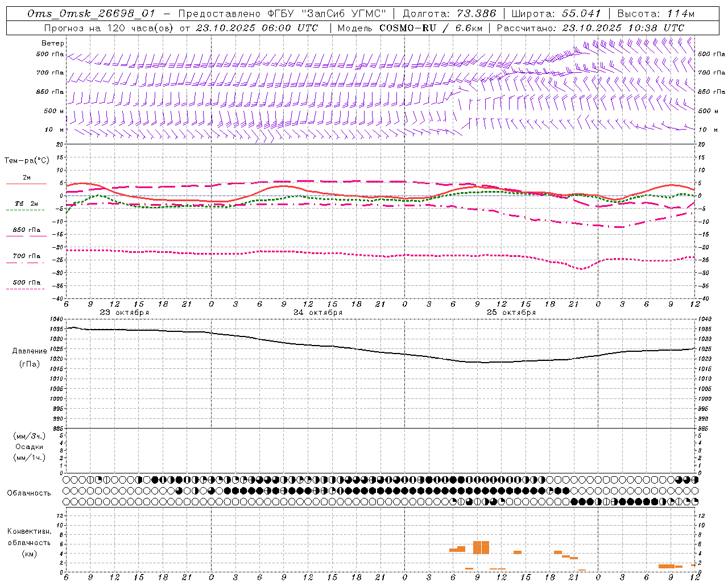Click the Давление panel label
This screenshot has width=728, height=582.
point(30,351)
